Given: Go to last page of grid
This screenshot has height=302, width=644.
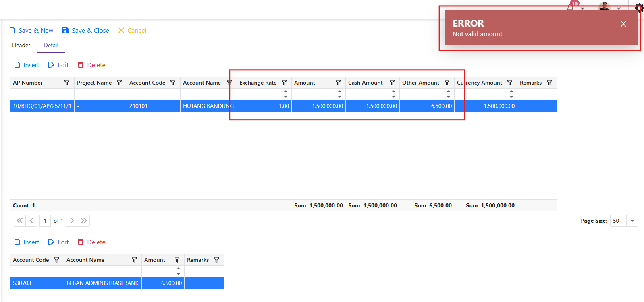Looking at the screenshot, I should (x=84, y=221).
